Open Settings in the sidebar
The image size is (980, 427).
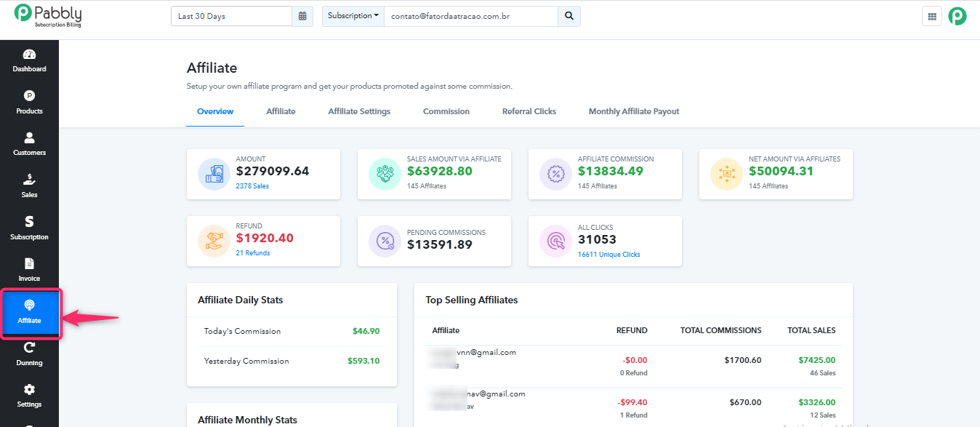pyautogui.click(x=29, y=396)
